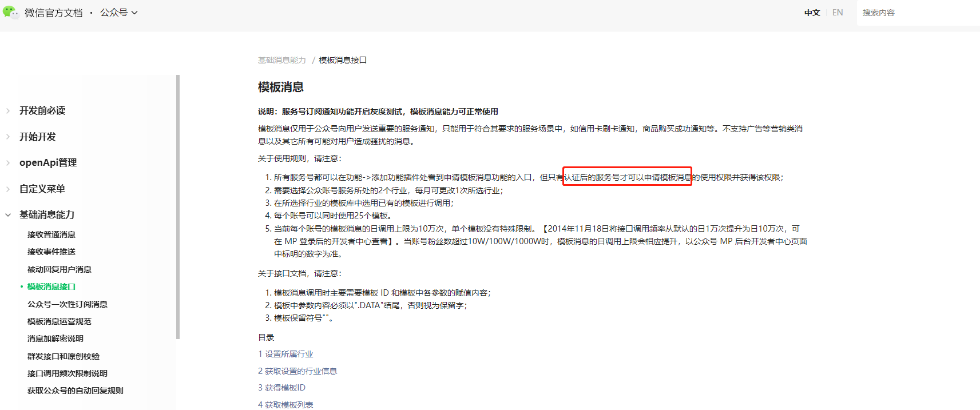Open 被动回复用户消息 in the sidebar
Image resolution: width=980 pixels, height=410 pixels.
(x=59, y=269)
